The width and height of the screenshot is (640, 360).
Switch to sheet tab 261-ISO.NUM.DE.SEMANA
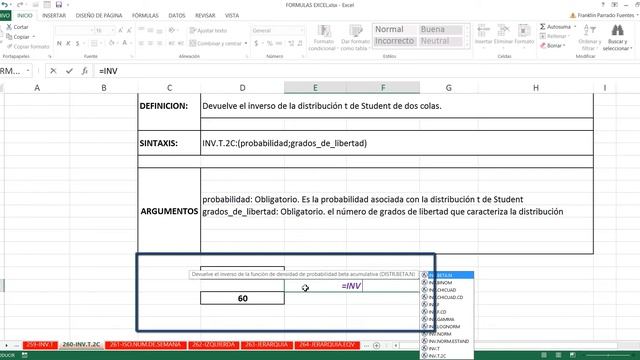[x=145, y=345]
